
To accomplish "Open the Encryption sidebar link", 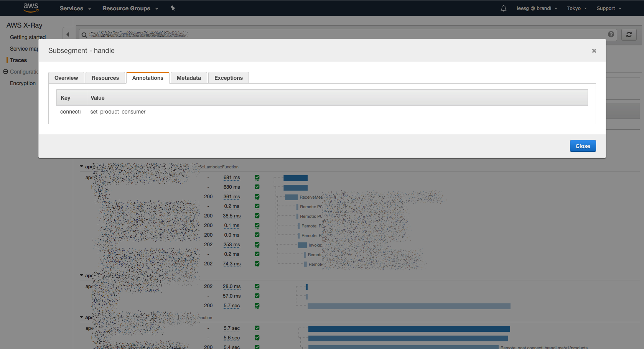I will coord(23,83).
